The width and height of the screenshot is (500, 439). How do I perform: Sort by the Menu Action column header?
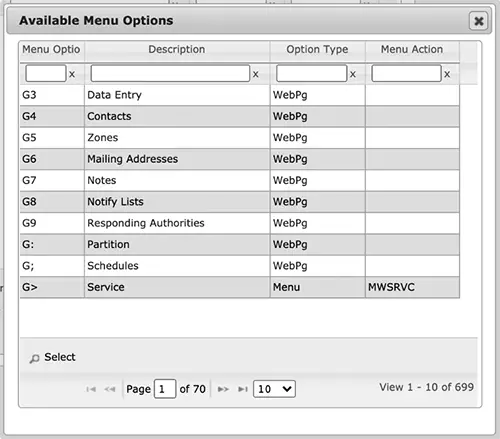(412, 50)
